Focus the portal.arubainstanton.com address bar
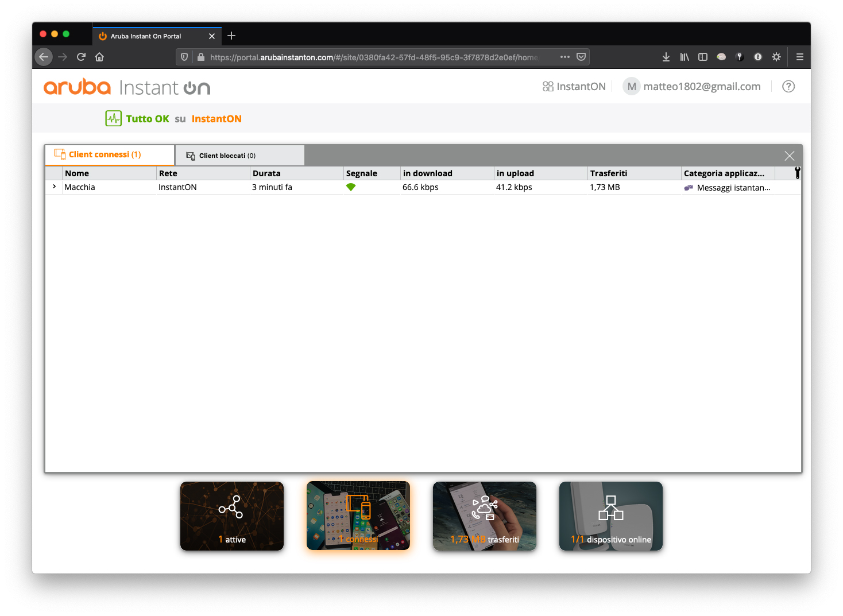Viewport: 843px width, 616px height. tap(373, 57)
